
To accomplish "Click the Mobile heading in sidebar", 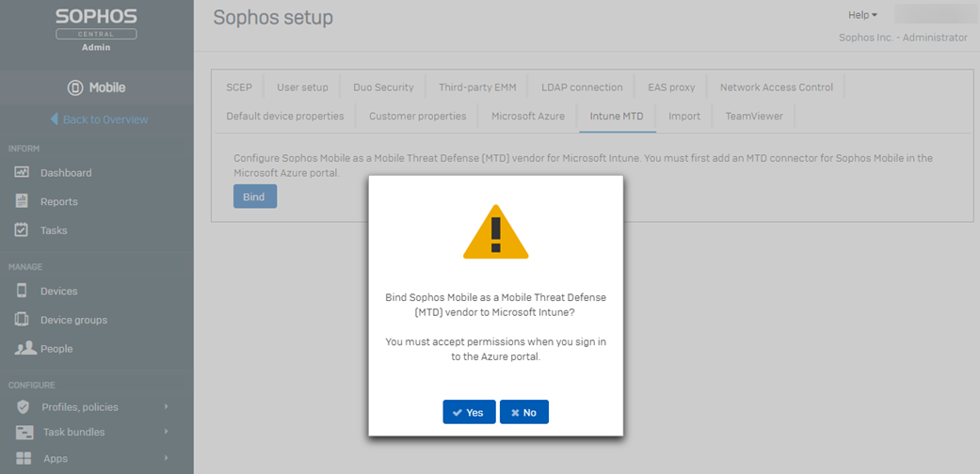I will pos(107,88).
